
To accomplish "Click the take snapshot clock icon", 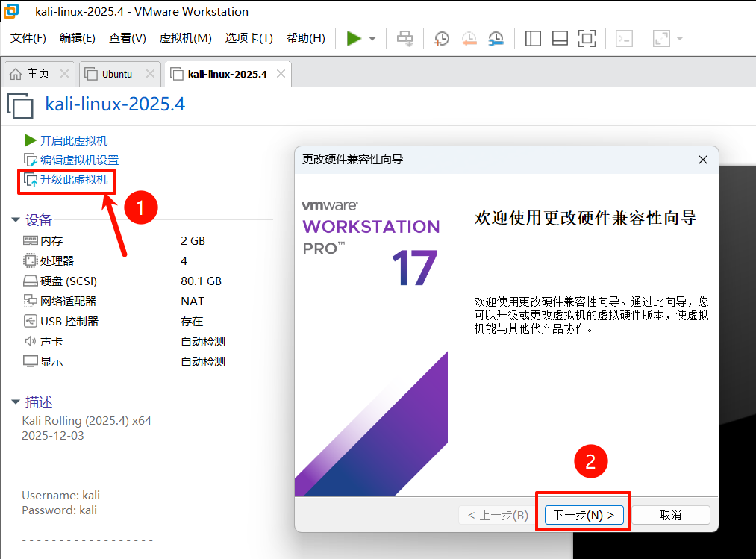I will pyautogui.click(x=442, y=39).
